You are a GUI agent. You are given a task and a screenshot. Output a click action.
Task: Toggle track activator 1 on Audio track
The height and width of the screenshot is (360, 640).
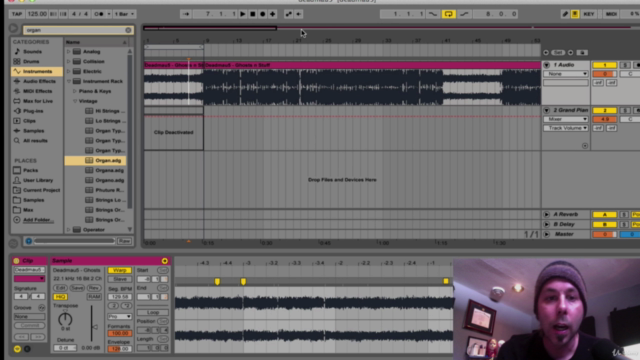pos(604,65)
